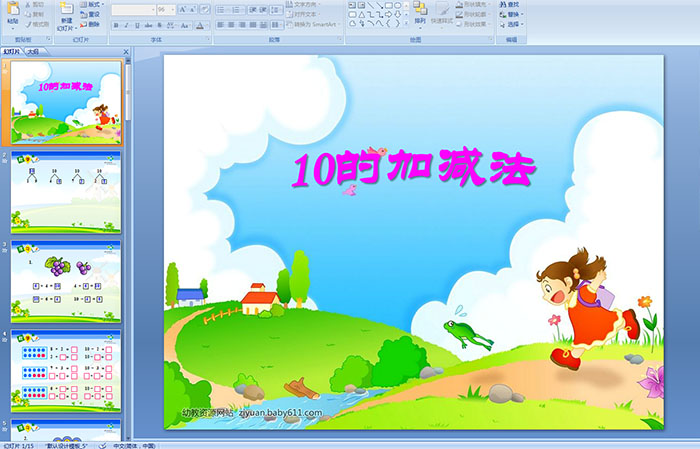Click the Cut (剪切) scissors icon

point(28,4)
